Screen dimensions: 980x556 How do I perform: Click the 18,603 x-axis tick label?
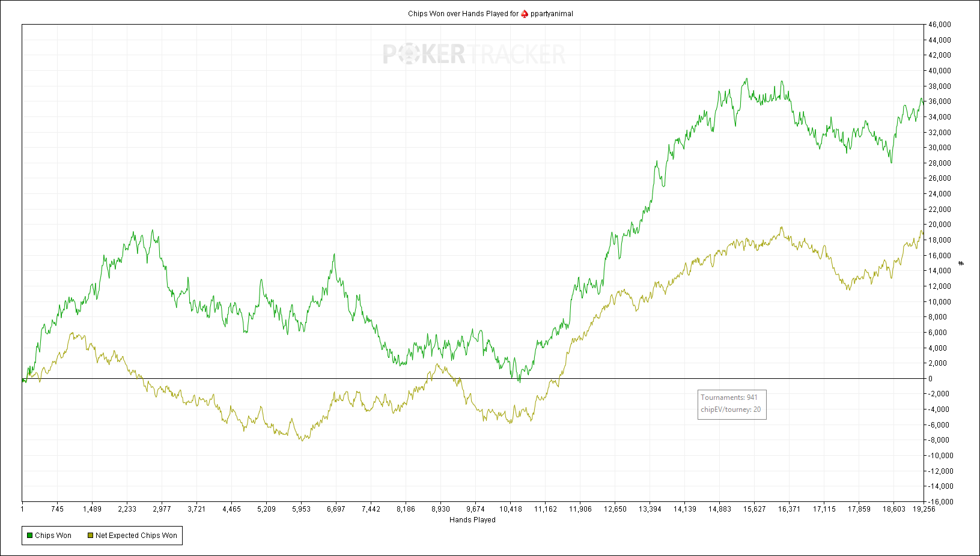(894, 509)
